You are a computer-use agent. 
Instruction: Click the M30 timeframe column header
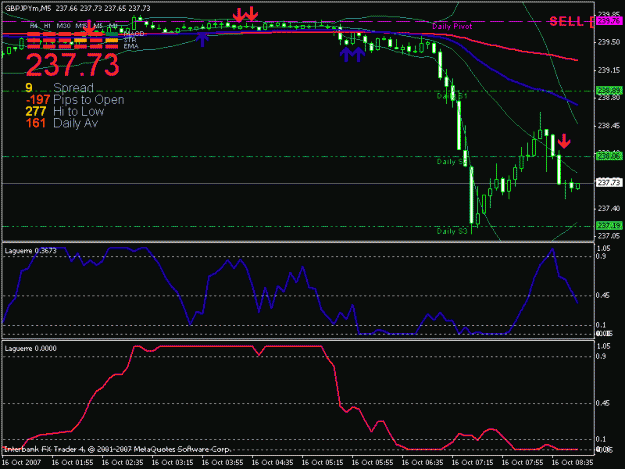(x=64, y=26)
